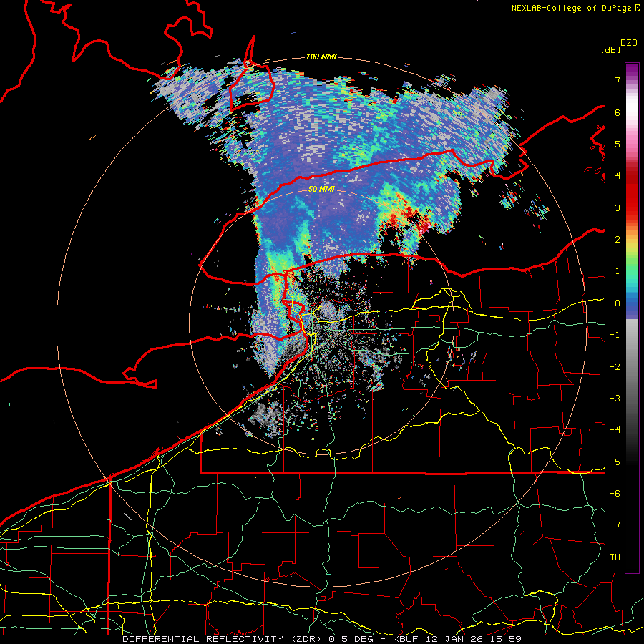Click the 1 value on color scale
This screenshot has height=644, width=644.
(618, 271)
